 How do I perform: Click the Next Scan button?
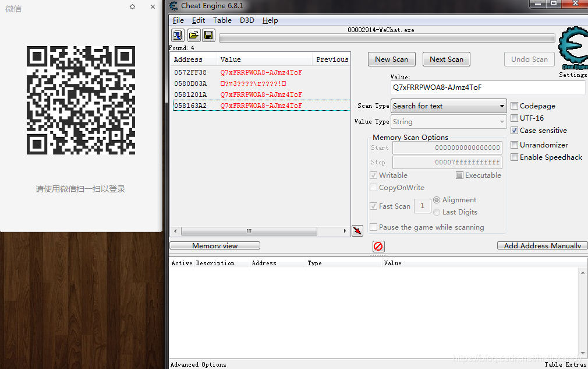[x=447, y=59]
